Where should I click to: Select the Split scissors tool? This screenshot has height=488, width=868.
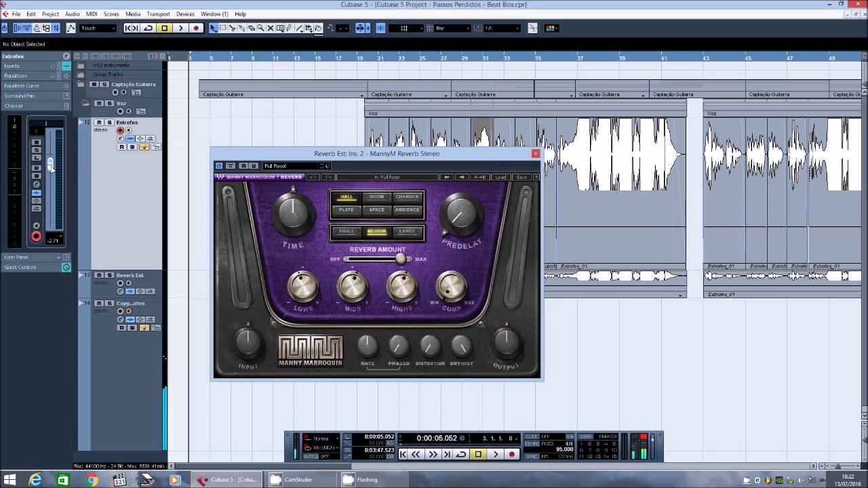232,28
